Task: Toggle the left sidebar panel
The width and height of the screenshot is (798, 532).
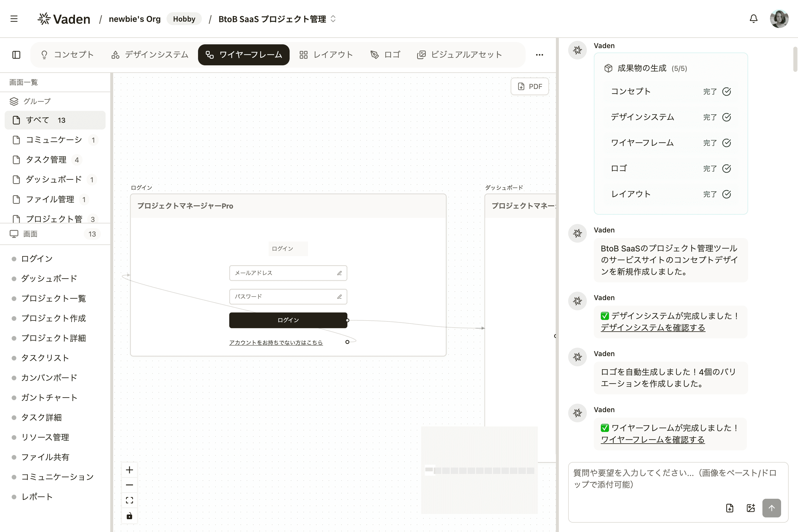Action: (16, 55)
